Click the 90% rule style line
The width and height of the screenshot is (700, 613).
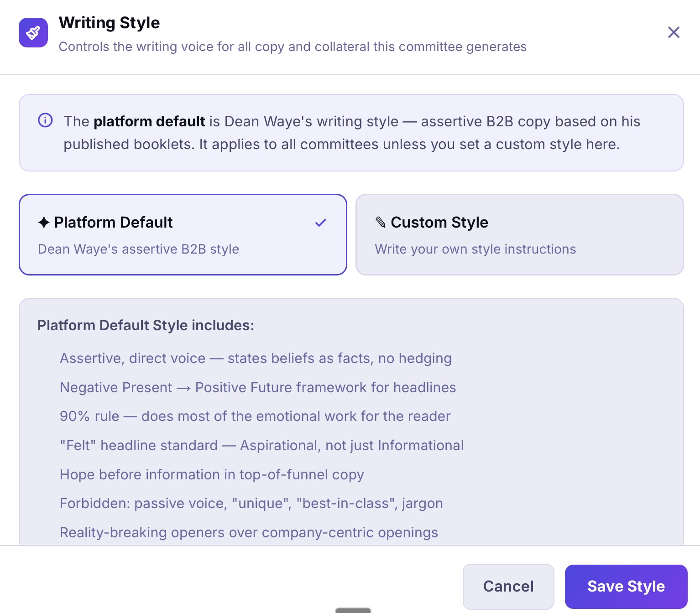coord(255,416)
